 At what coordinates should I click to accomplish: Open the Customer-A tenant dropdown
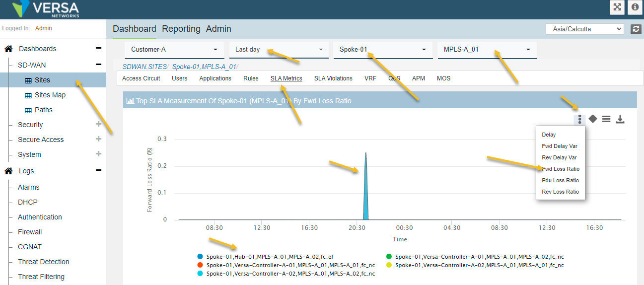[x=174, y=50]
